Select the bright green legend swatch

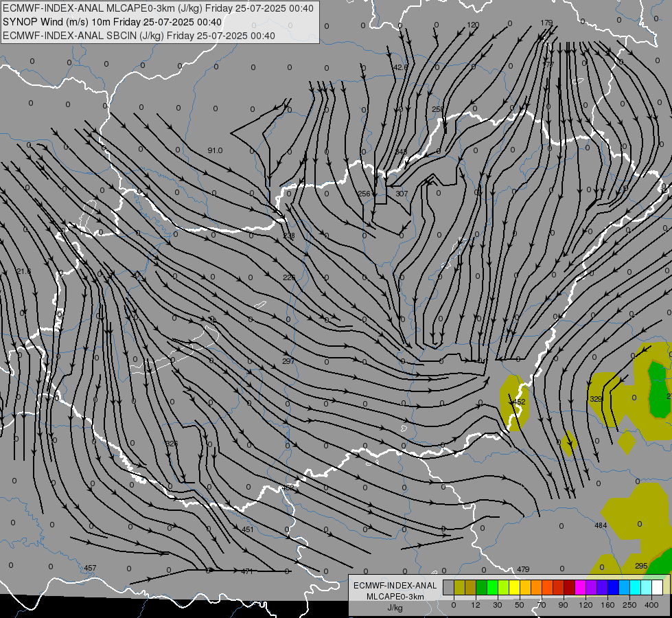pyautogui.click(x=492, y=587)
